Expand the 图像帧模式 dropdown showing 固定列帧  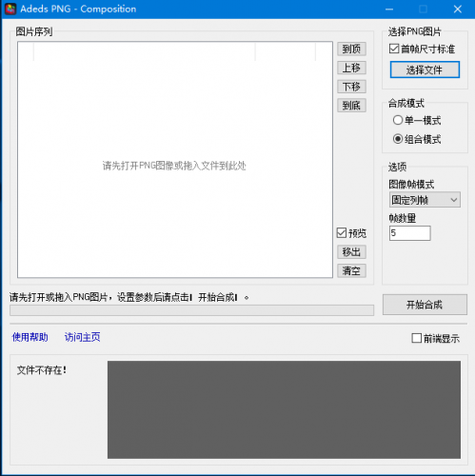click(x=425, y=200)
